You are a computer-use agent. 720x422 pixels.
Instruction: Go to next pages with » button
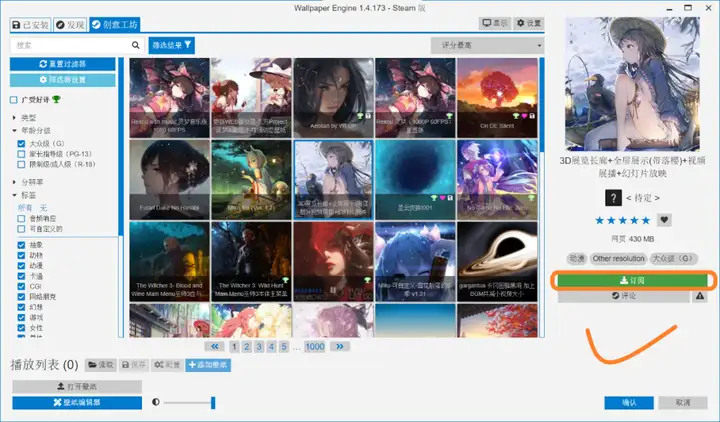[339, 346]
